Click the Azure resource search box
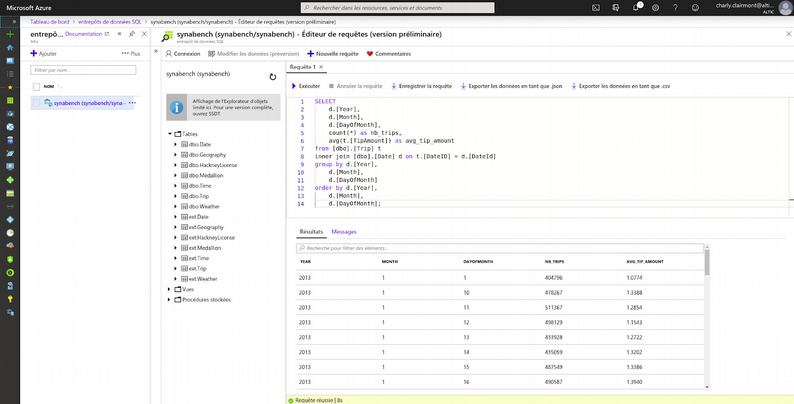This screenshot has height=404, width=794. point(398,8)
